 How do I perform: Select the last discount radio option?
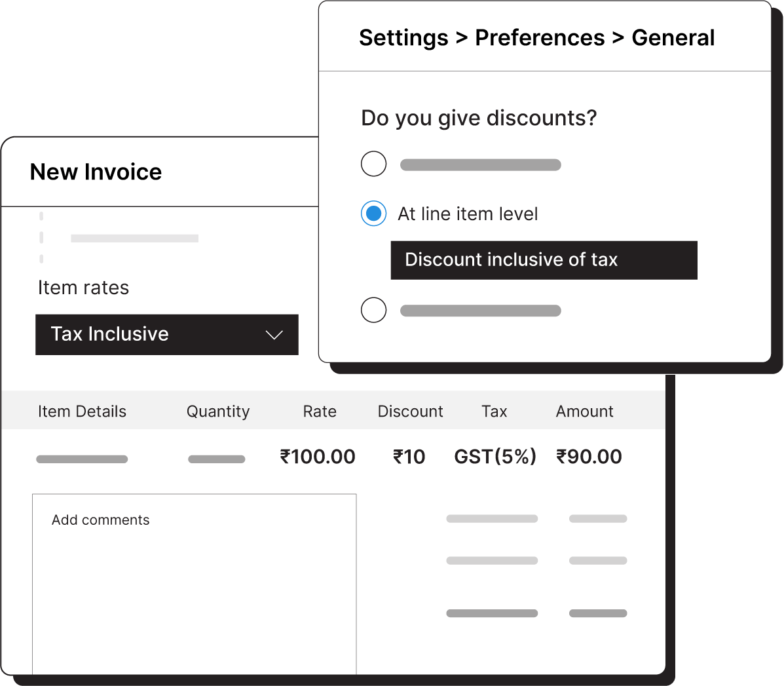click(x=373, y=310)
